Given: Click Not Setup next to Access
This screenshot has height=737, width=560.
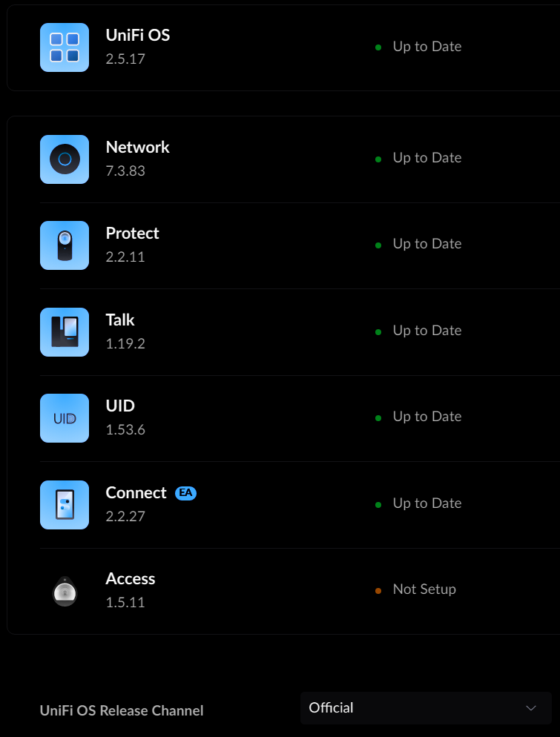Looking at the screenshot, I should [x=424, y=589].
